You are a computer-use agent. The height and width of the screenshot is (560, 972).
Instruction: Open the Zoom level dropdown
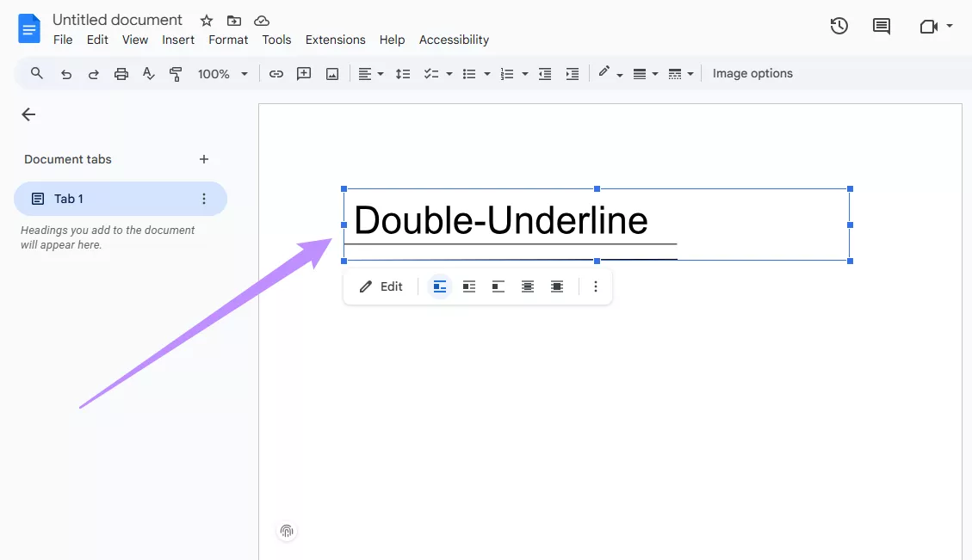[222, 73]
